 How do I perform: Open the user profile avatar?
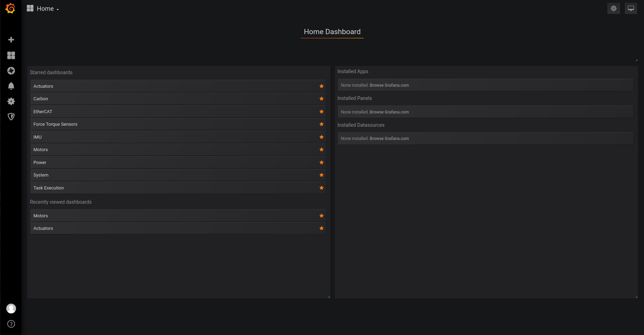11,309
